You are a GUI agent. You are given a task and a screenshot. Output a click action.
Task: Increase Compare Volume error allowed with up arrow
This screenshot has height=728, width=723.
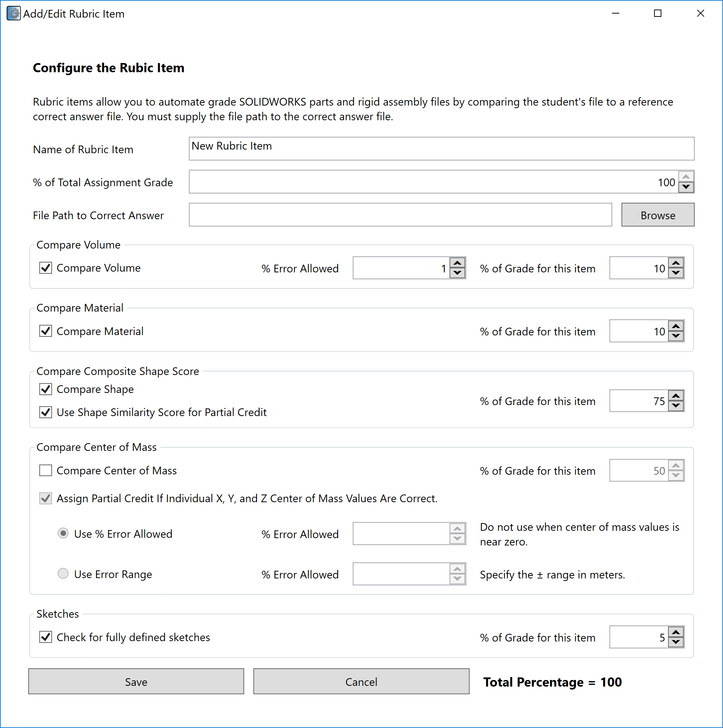(457, 262)
